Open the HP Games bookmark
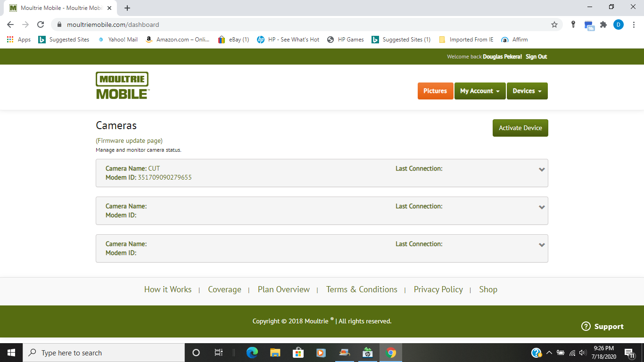The image size is (644, 362). tap(346, 40)
